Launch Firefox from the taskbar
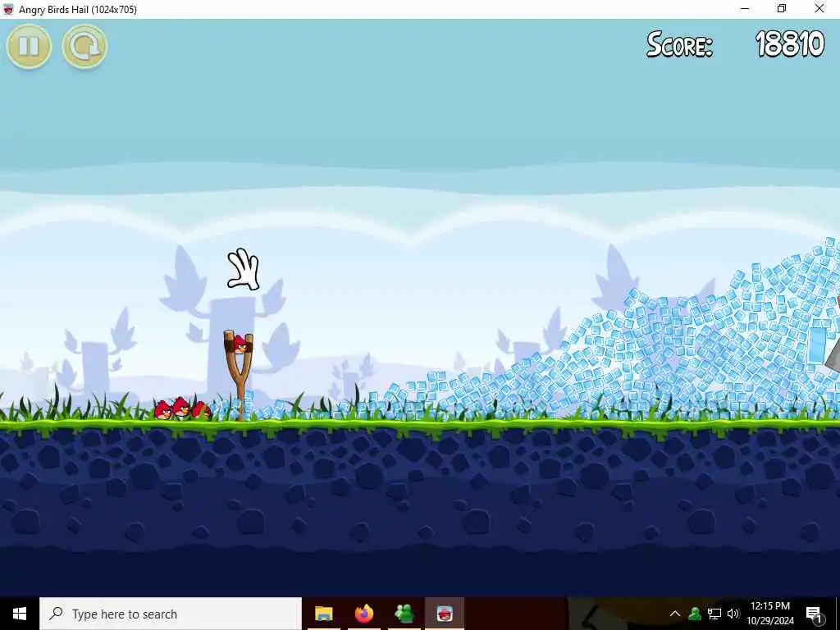840x630 pixels. point(363,614)
